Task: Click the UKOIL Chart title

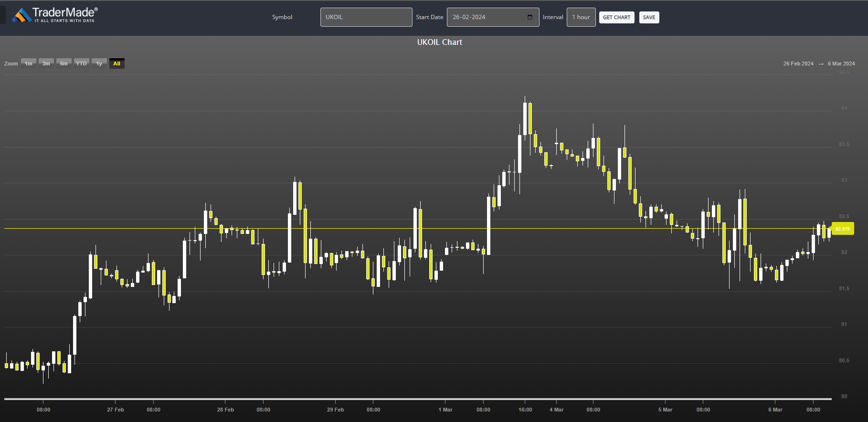Action: coord(440,42)
